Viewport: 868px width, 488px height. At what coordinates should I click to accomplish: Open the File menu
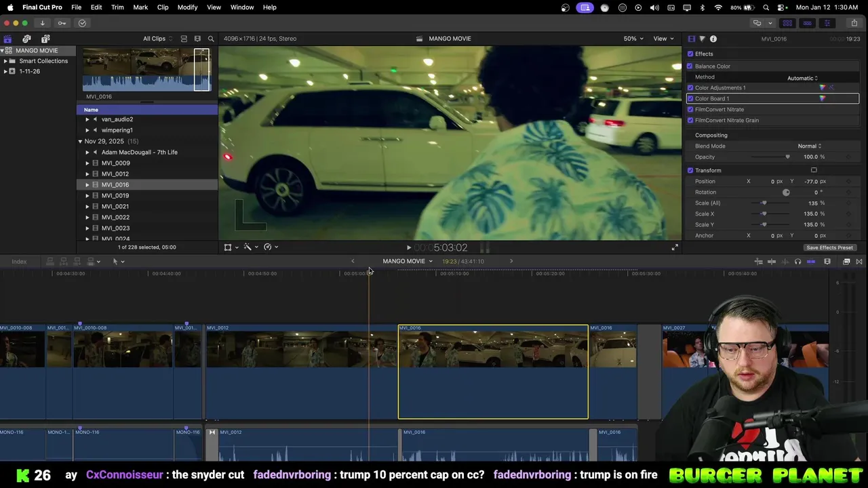pyautogui.click(x=76, y=7)
